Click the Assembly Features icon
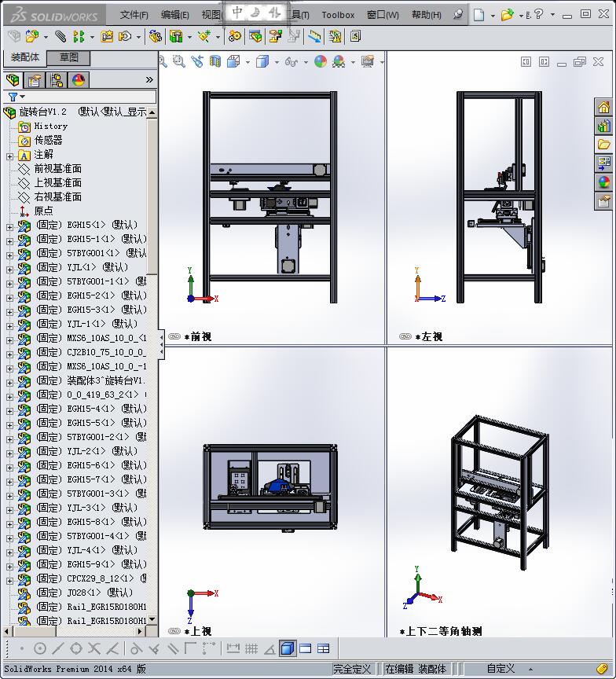The width and height of the screenshot is (616, 679). pos(176,37)
